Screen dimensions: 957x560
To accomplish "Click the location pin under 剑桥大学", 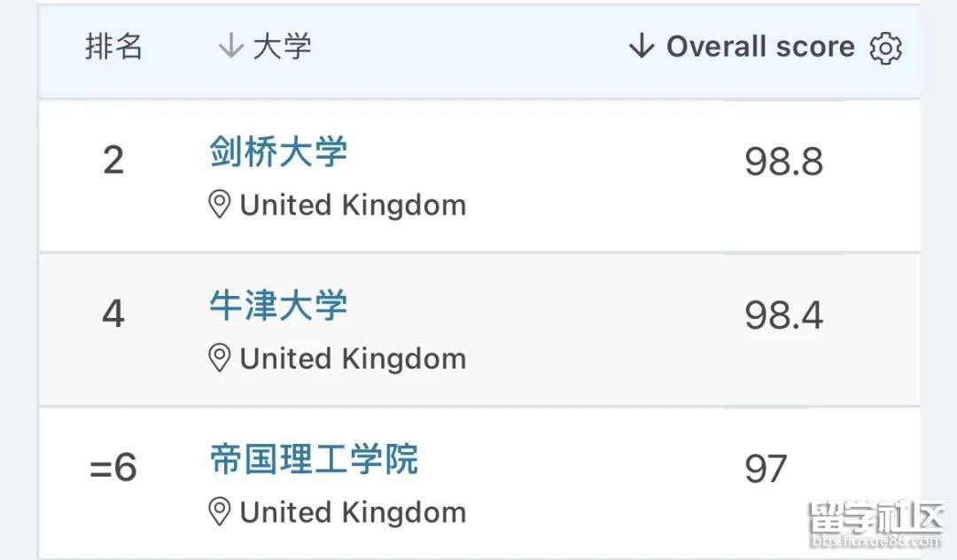I will pyautogui.click(x=219, y=206).
